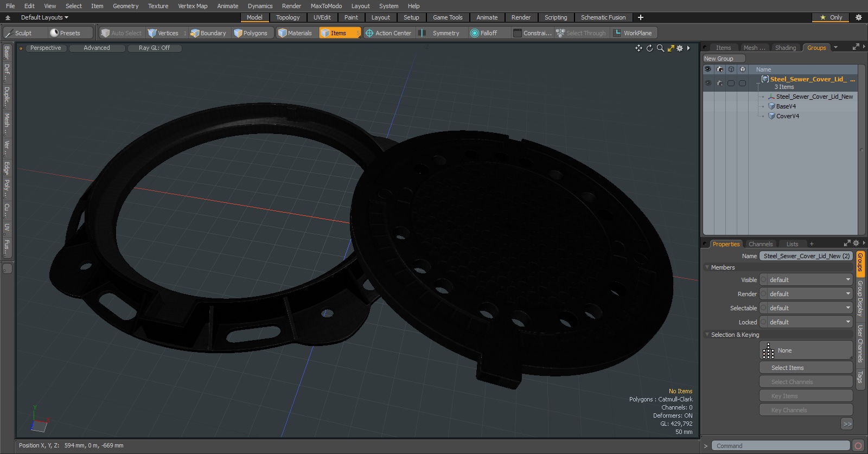This screenshot has width=868, height=454.
Task: Open Symmetry settings
Action: 440,33
